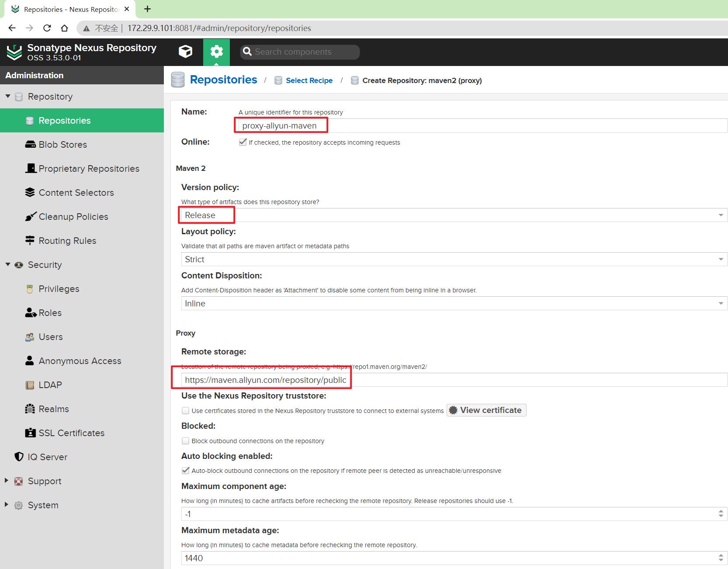Viewport: 728px width, 569px height.
Task: Open the Content Disposition Inline dropdown
Action: [x=454, y=303]
